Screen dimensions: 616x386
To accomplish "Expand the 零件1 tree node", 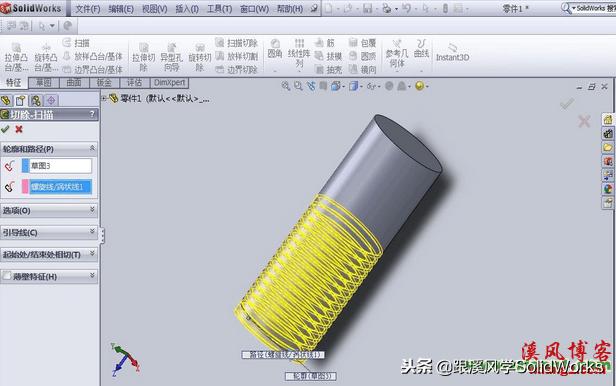I will click(x=104, y=98).
